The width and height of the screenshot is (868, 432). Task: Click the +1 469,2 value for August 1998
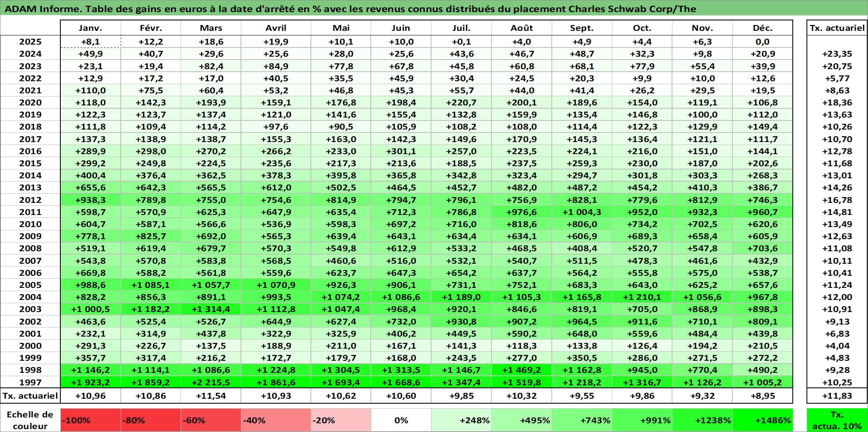pos(521,370)
